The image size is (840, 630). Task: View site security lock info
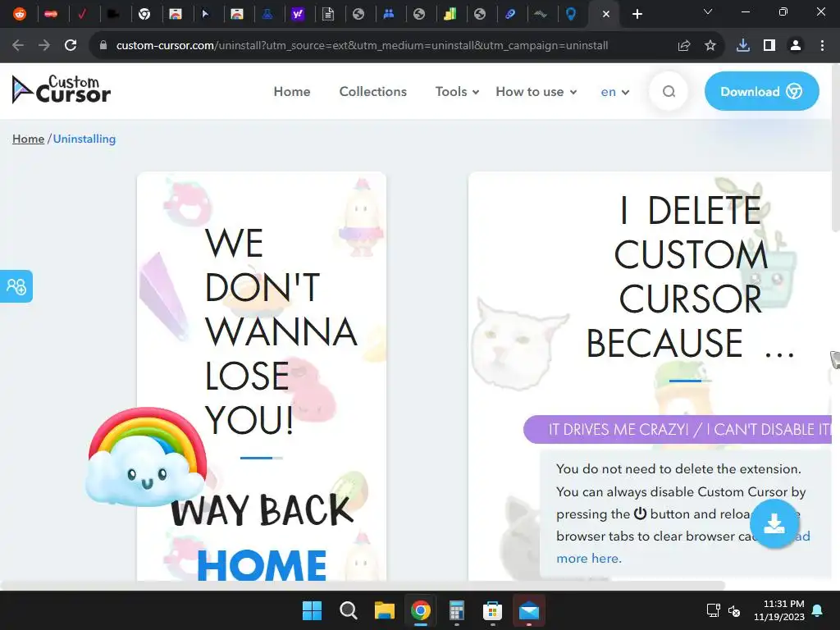pyautogui.click(x=103, y=46)
